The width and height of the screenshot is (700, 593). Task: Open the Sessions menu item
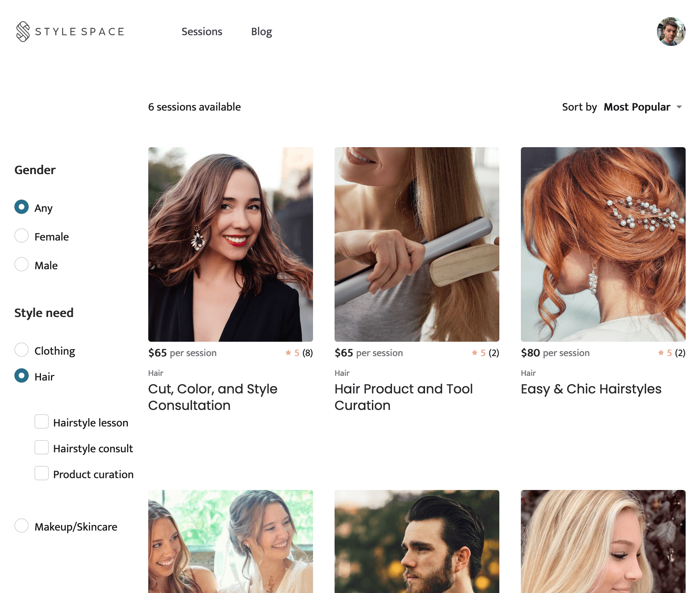click(x=202, y=32)
